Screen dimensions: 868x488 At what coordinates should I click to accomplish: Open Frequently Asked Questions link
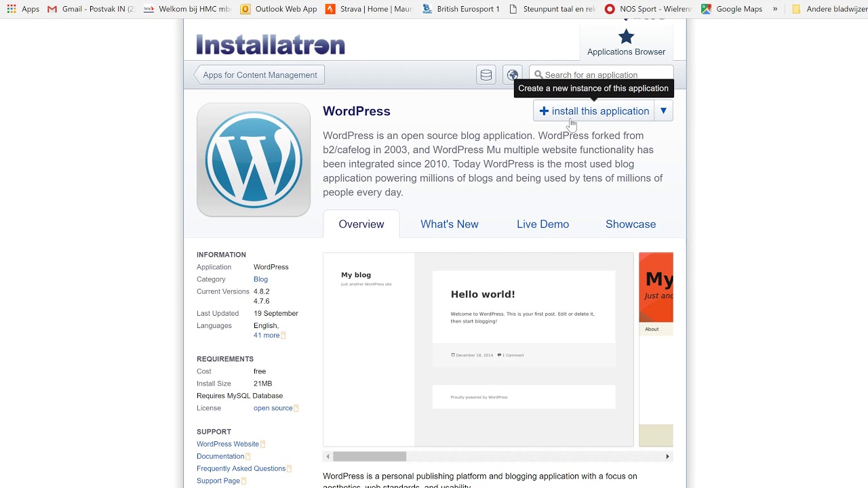click(241, 468)
